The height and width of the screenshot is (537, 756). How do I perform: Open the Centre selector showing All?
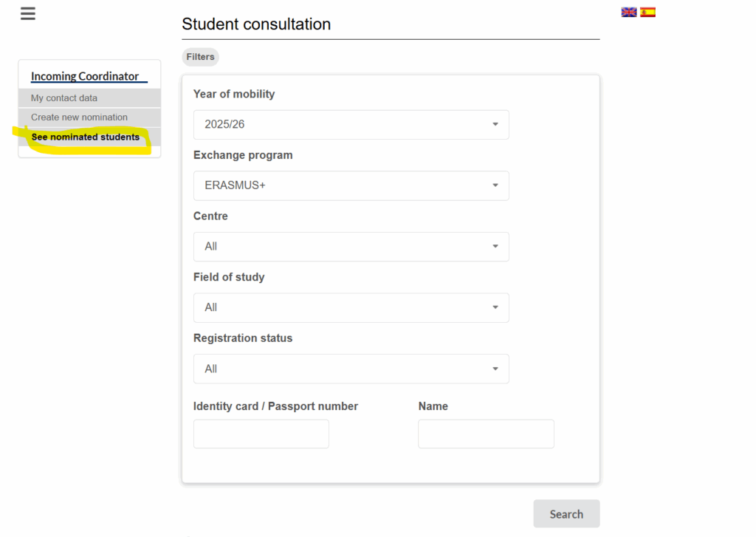(351, 247)
